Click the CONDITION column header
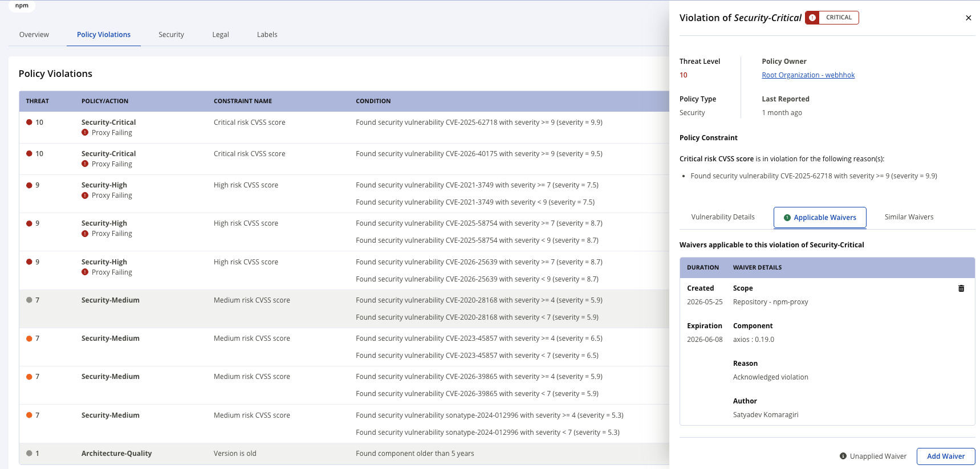The height and width of the screenshot is (469, 980). point(373,101)
